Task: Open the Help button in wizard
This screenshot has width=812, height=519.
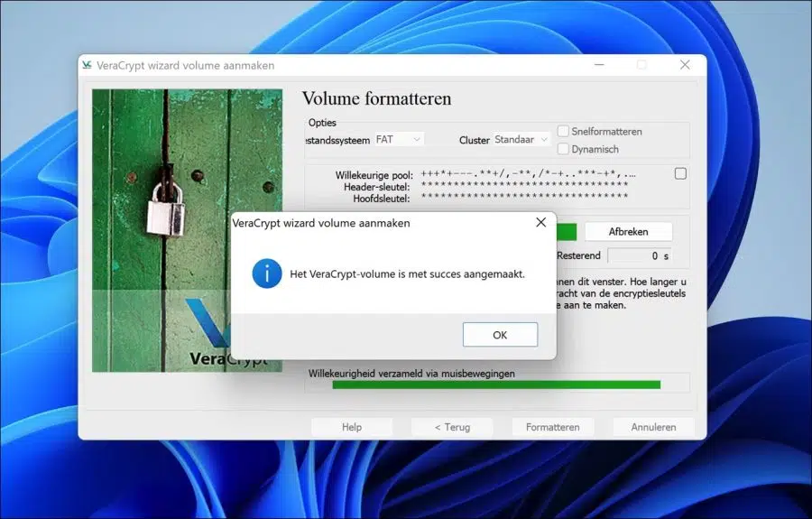Action: [x=352, y=427]
